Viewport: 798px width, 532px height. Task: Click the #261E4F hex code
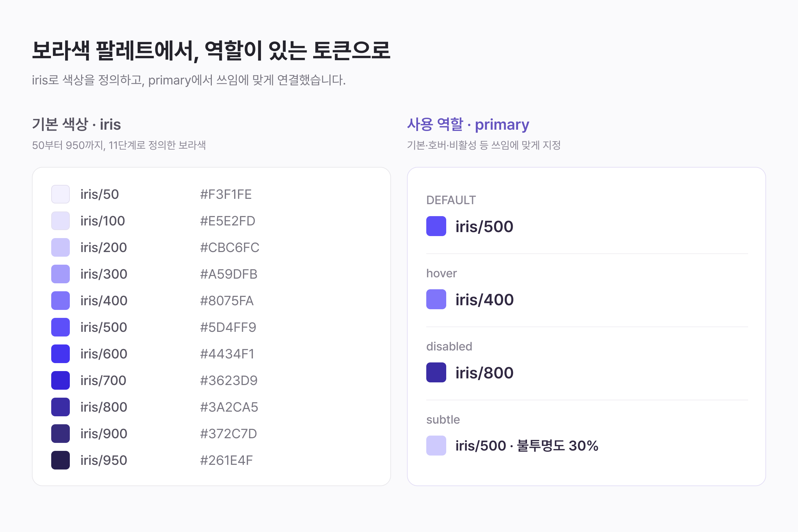click(x=226, y=461)
